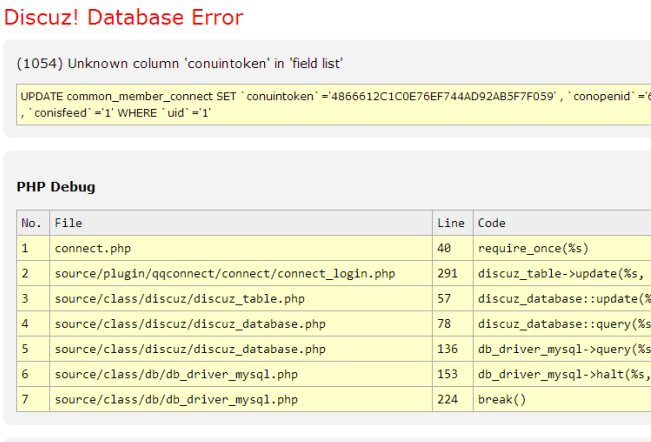The height and width of the screenshot is (442, 651).
Task: Click the "PHP Debug" section heading
Action: click(x=56, y=187)
